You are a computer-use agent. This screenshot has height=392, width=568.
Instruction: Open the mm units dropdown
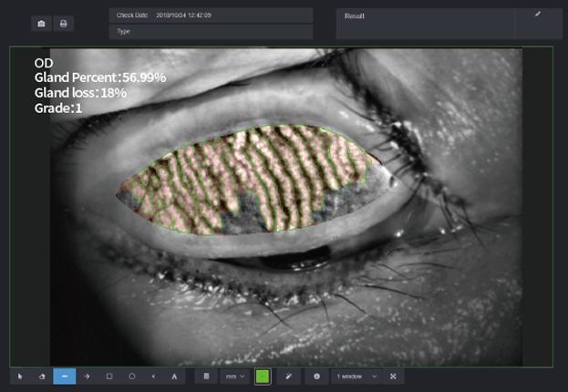[x=236, y=376]
